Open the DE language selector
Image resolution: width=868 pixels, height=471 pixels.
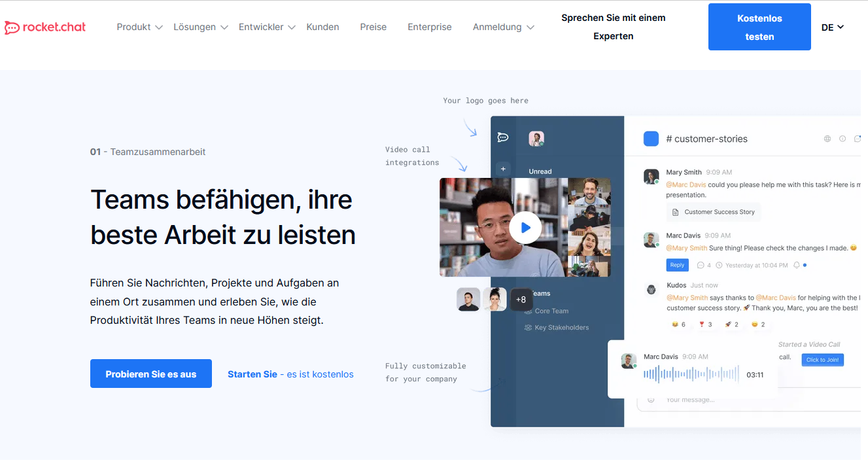(833, 27)
